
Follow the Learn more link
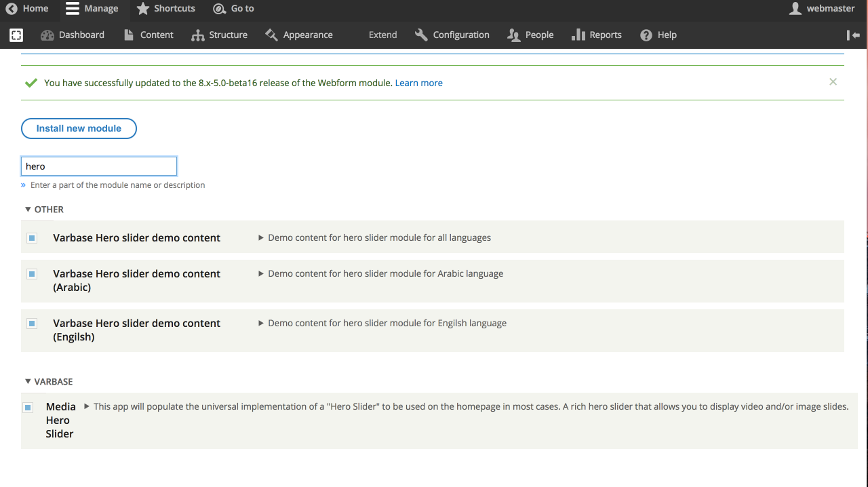[418, 83]
